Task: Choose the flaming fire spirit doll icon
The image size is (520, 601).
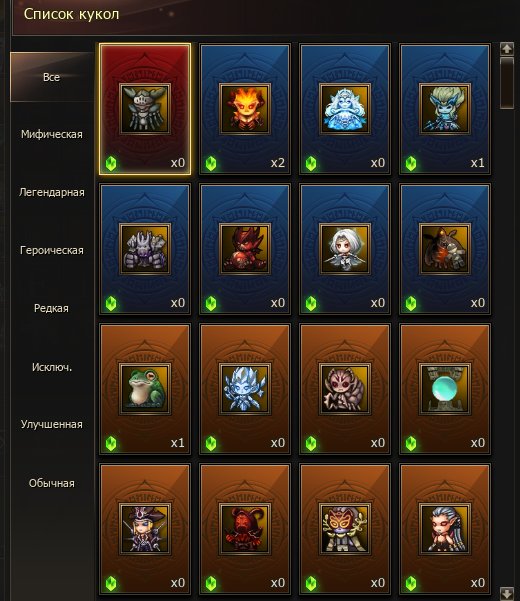Action: (x=245, y=109)
